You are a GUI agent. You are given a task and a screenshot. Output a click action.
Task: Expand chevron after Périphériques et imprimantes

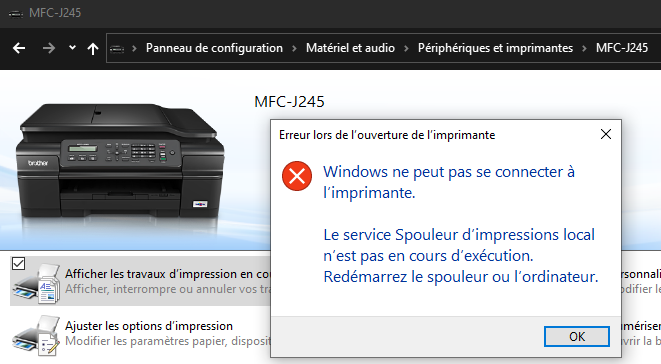point(584,49)
